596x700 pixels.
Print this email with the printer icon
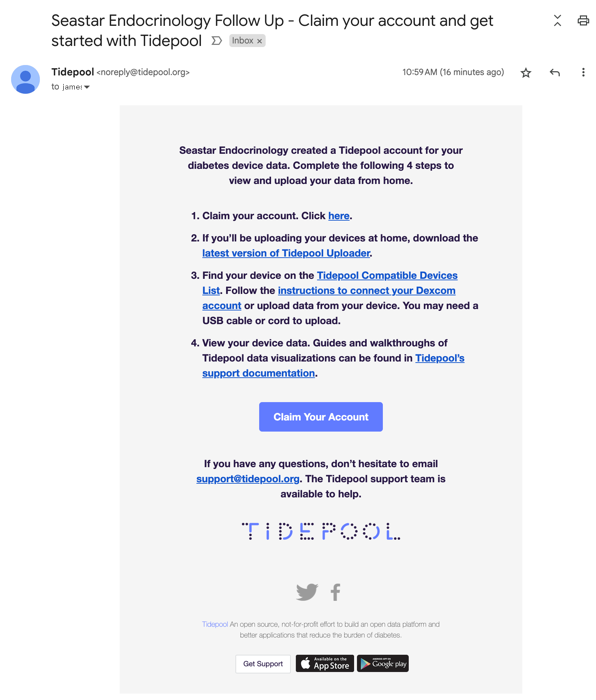point(583,21)
